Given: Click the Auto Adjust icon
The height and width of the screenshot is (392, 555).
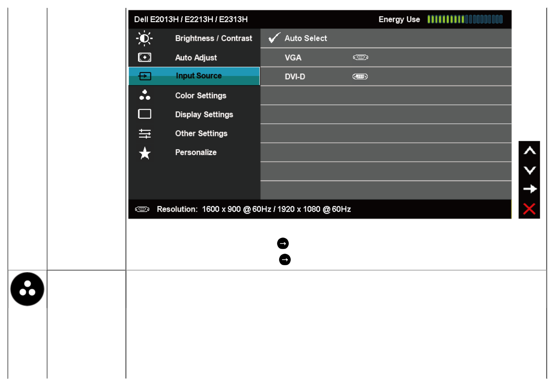Looking at the screenshot, I should pyautogui.click(x=144, y=57).
